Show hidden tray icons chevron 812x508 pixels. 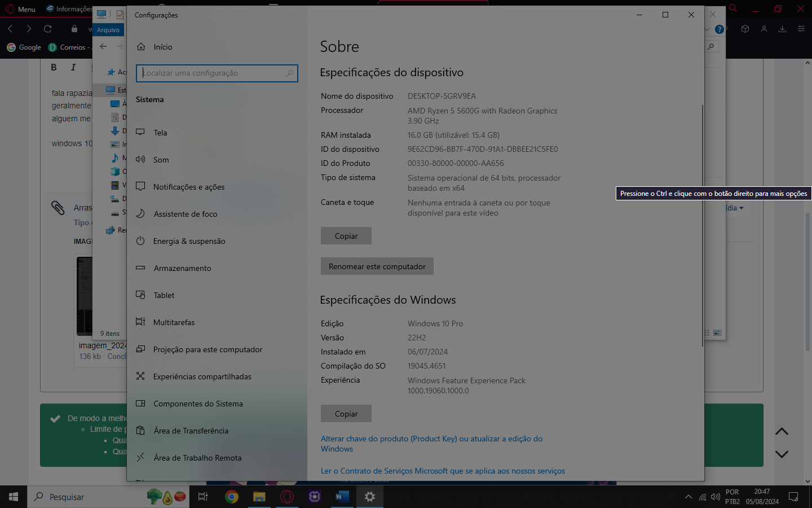tap(689, 497)
